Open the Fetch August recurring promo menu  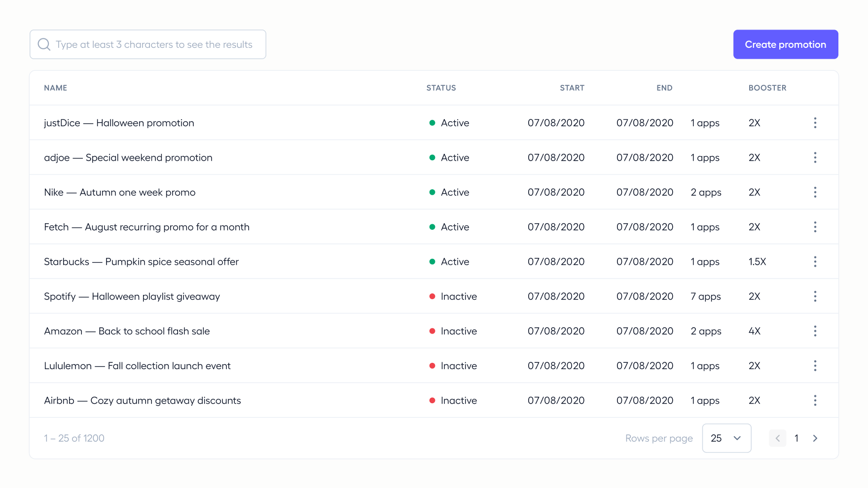pos(815,227)
